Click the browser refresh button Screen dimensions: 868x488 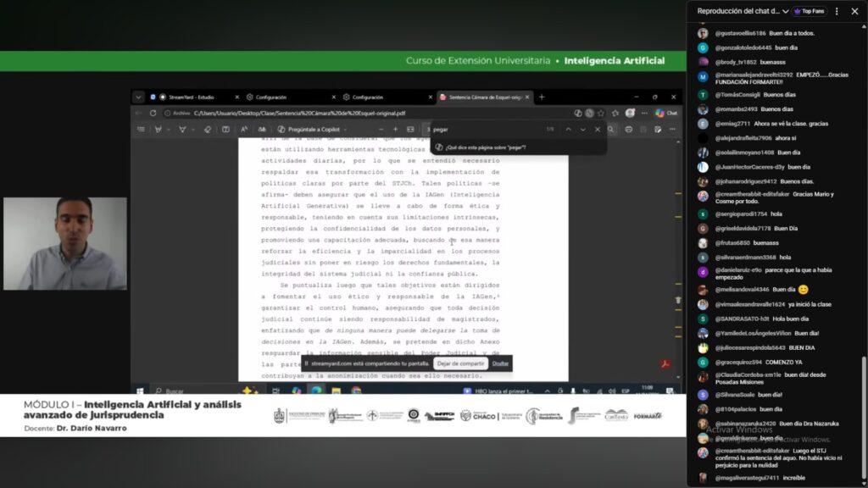tap(153, 113)
